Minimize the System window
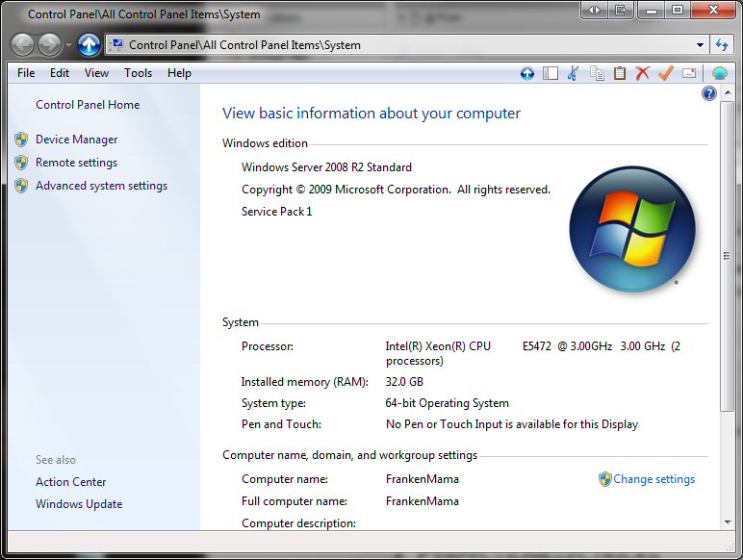 click(x=652, y=10)
